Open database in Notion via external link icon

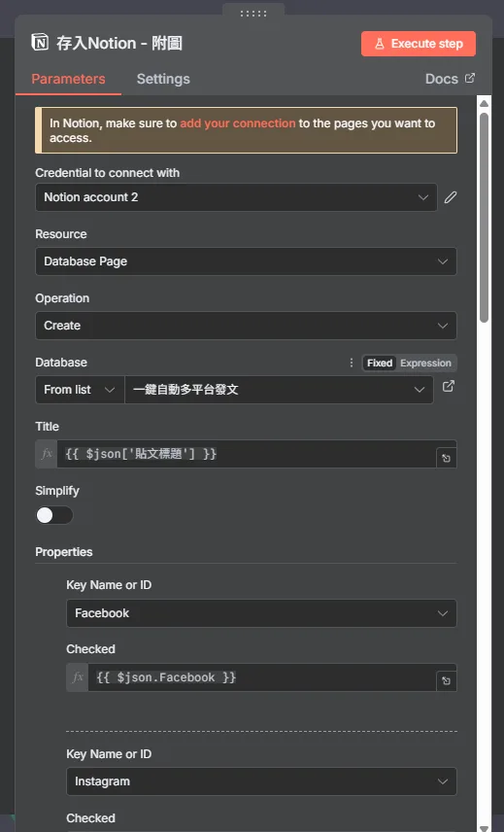pos(449,386)
